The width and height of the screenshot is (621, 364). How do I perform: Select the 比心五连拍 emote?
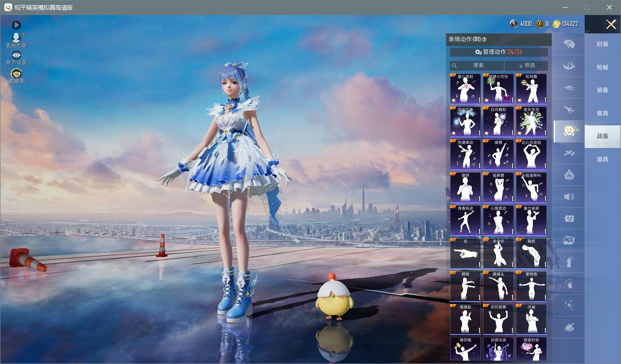pyautogui.click(x=531, y=154)
